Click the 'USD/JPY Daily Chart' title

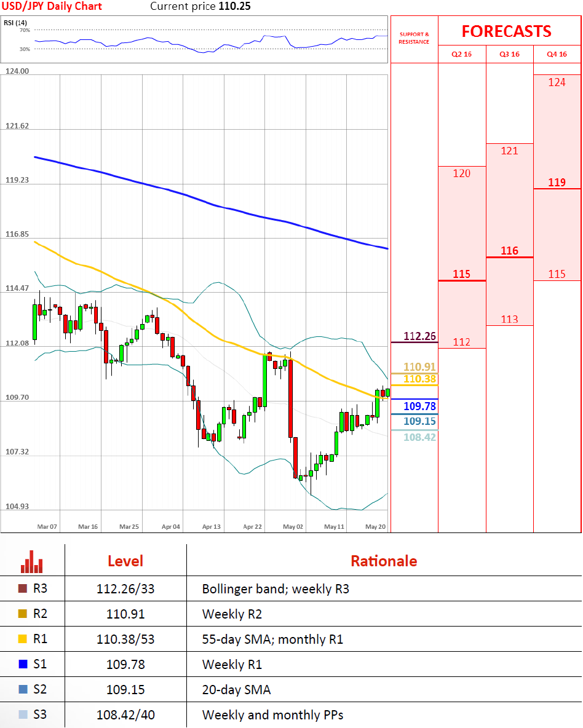[x=52, y=7]
